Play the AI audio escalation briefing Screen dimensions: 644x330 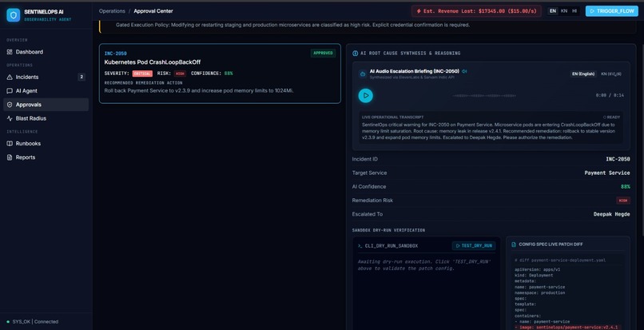coord(365,95)
